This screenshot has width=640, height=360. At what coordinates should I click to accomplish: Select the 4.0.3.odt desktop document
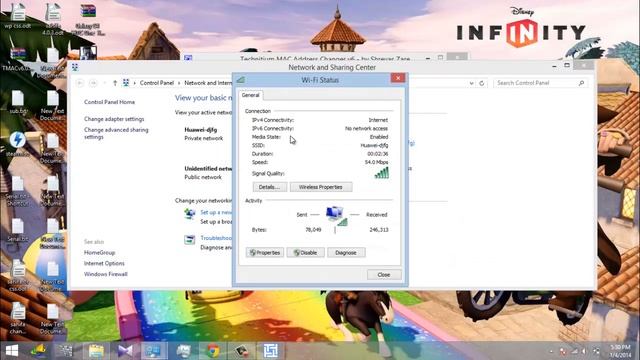[53, 19]
